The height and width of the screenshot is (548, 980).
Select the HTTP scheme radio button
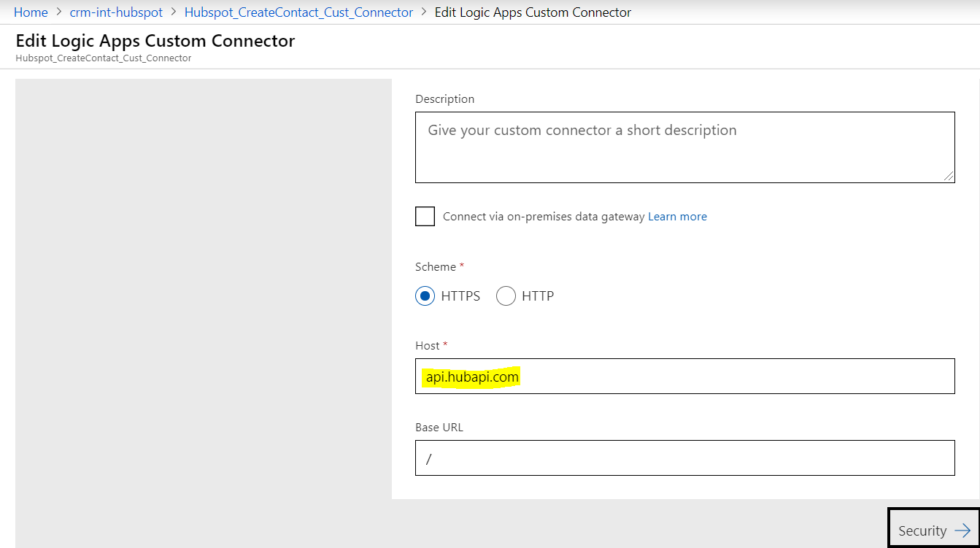pyautogui.click(x=506, y=296)
